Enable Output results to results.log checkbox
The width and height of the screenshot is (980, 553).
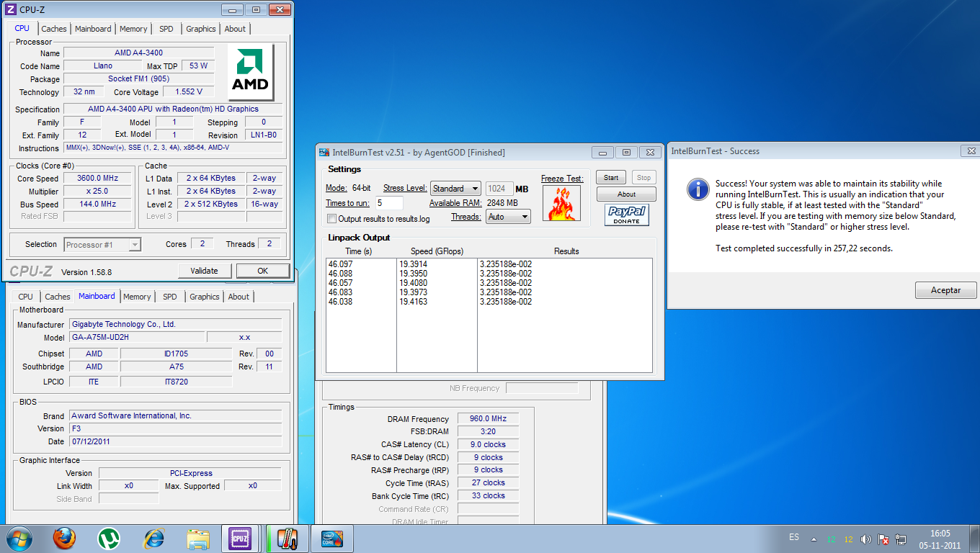point(331,219)
